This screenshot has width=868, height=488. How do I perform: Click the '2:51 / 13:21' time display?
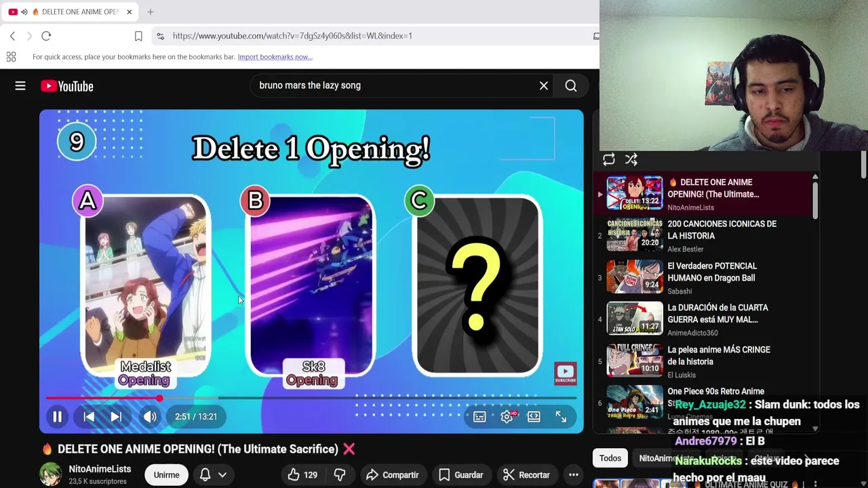[x=196, y=417]
